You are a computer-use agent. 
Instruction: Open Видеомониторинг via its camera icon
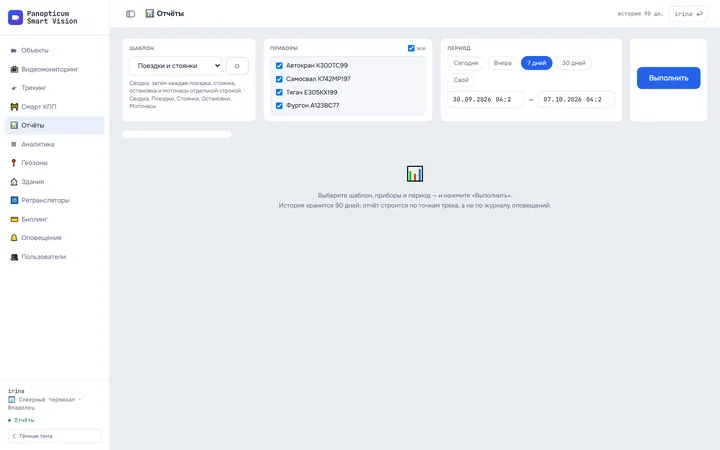pos(14,69)
